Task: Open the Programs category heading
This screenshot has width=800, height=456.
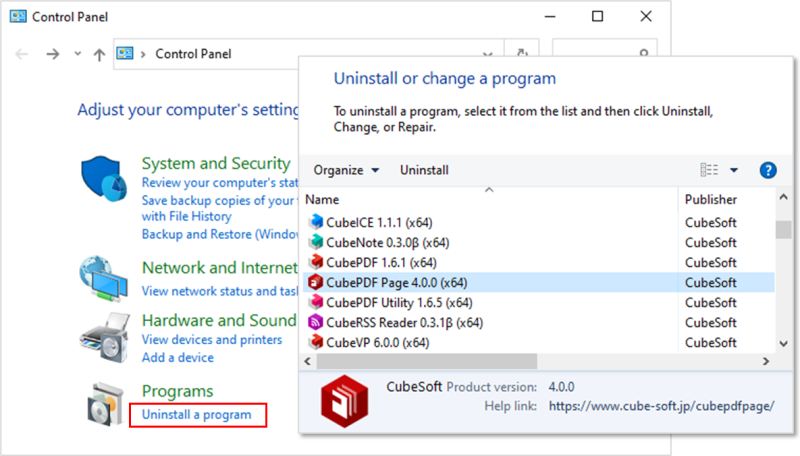Action: point(178,391)
